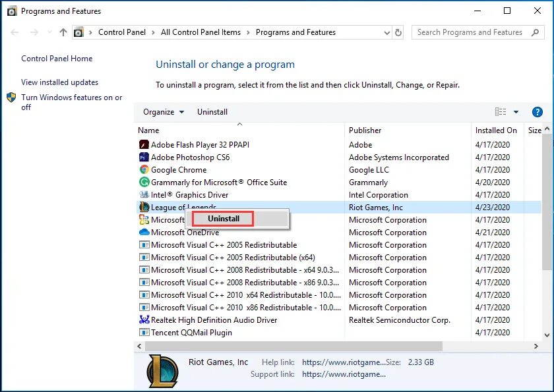This screenshot has width=554, height=392.
Task: Click the horizontal scrollbar thumb
Action: [x=293, y=347]
